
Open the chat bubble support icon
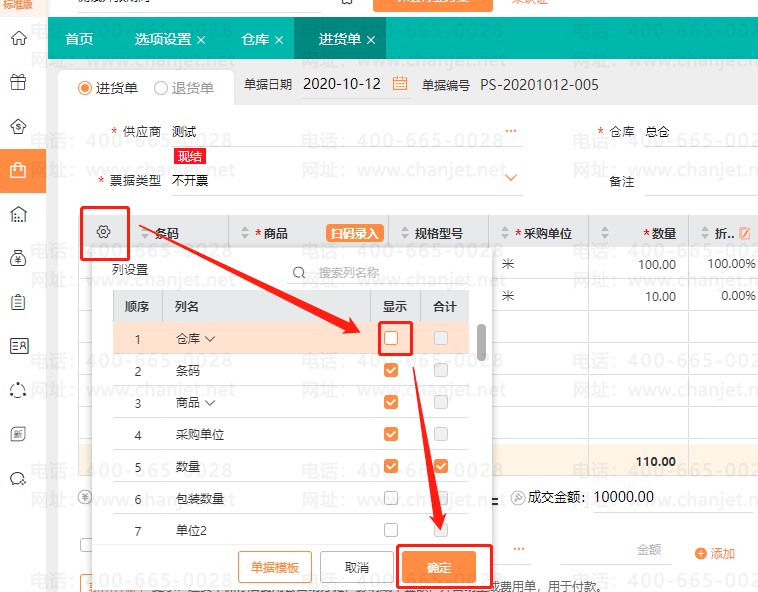click(x=18, y=478)
